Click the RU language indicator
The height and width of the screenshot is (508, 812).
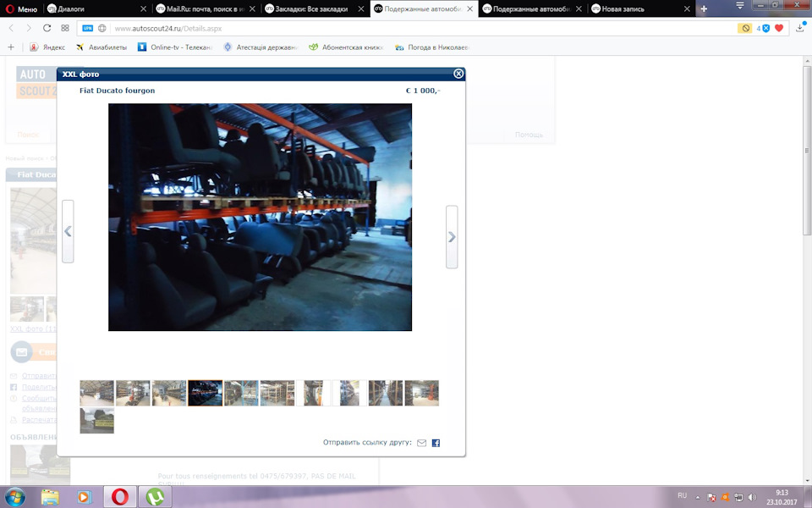click(x=682, y=495)
